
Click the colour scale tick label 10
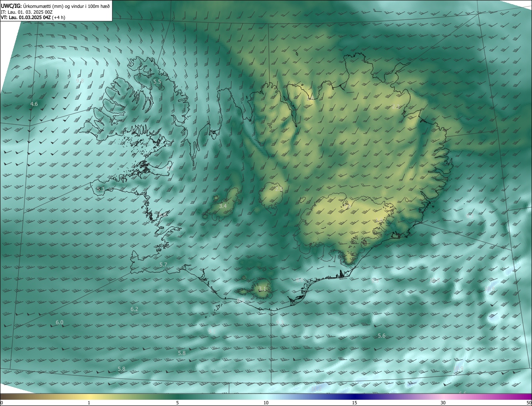(x=266, y=403)
